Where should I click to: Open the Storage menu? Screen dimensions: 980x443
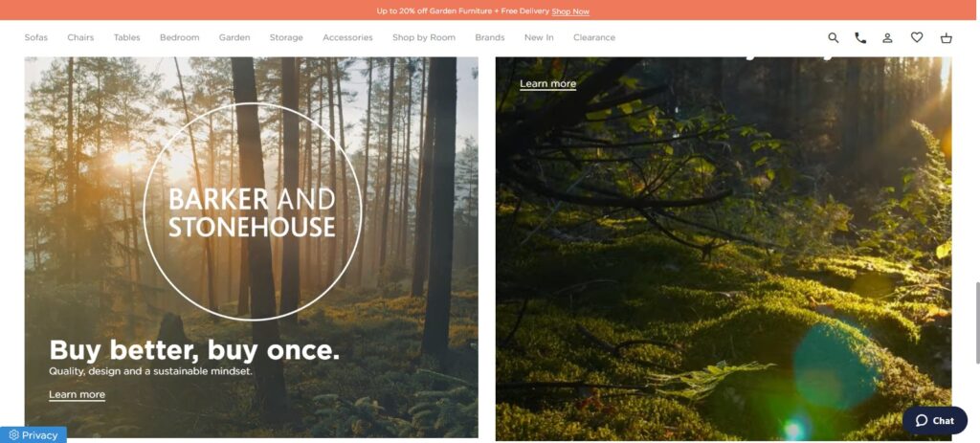tap(286, 37)
